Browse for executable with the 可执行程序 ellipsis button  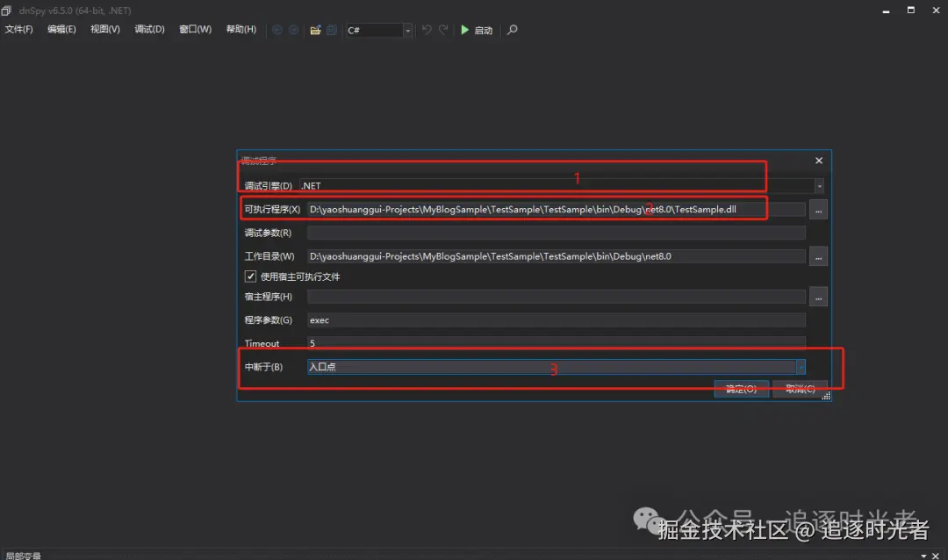[818, 210]
